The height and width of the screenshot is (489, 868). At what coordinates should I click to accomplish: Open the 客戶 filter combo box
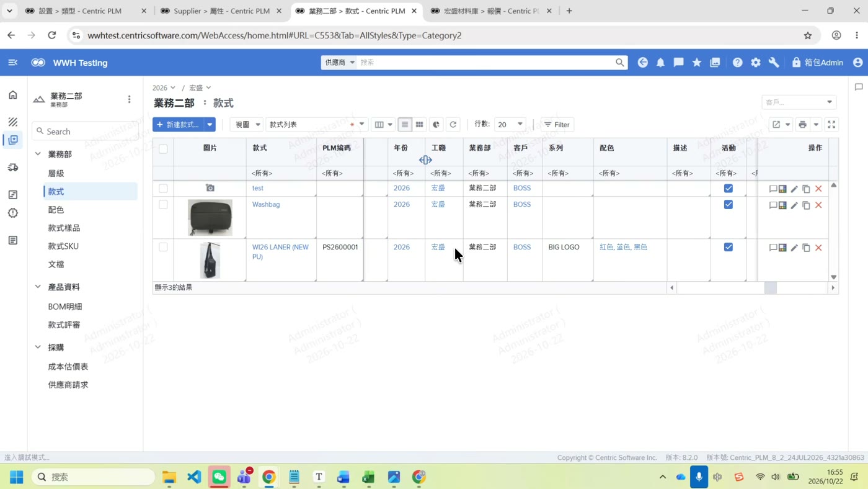tap(799, 102)
